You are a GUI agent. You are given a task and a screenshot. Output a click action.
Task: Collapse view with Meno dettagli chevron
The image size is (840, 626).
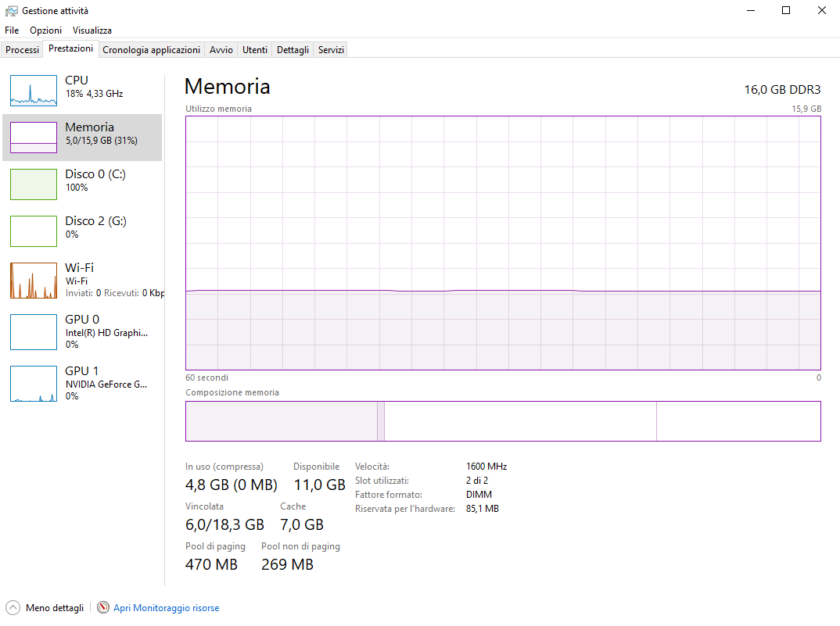tap(13, 608)
